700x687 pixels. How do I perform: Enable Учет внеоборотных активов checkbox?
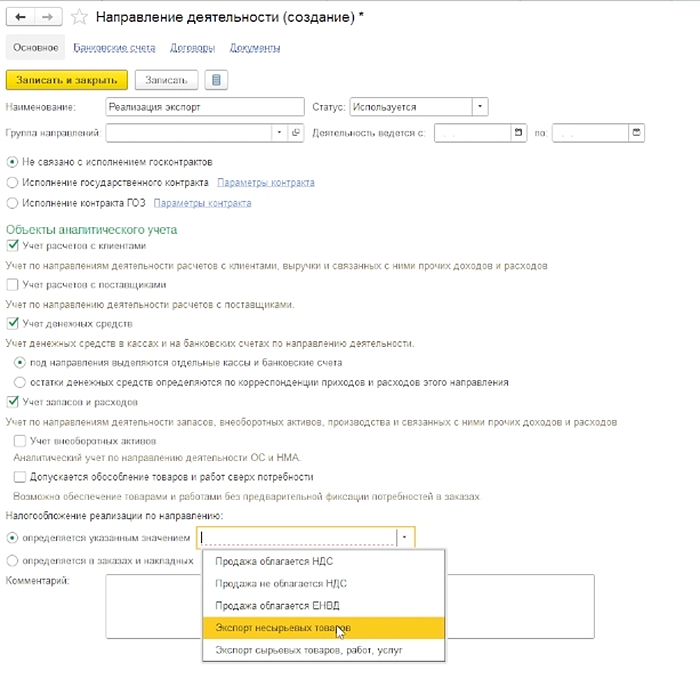point(20,441)
